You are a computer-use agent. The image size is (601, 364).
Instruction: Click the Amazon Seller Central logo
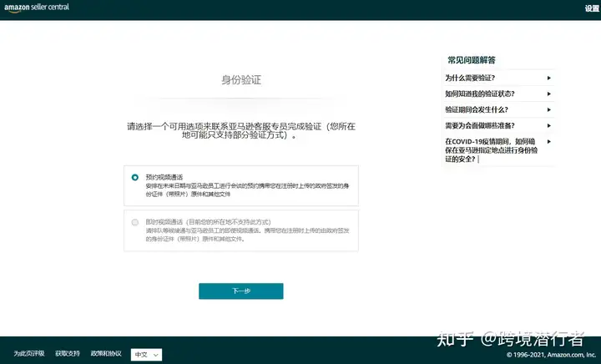click(x=37, y=8)
